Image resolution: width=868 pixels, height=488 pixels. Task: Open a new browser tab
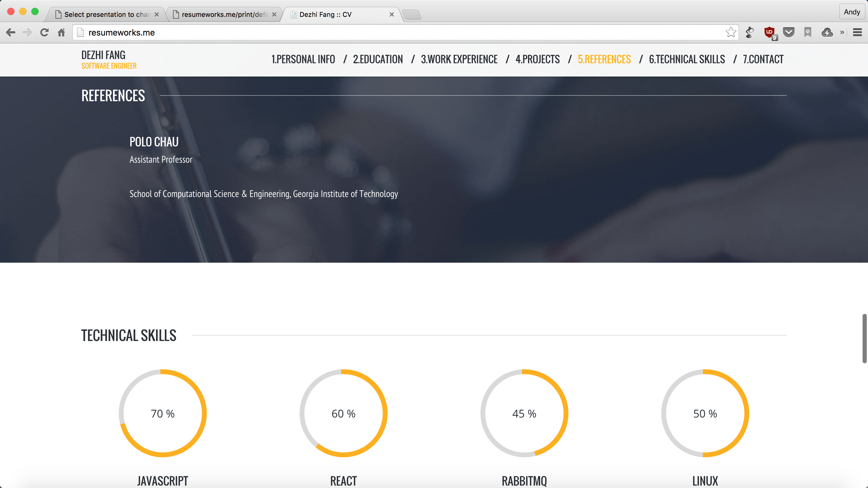tap(411, 14)
